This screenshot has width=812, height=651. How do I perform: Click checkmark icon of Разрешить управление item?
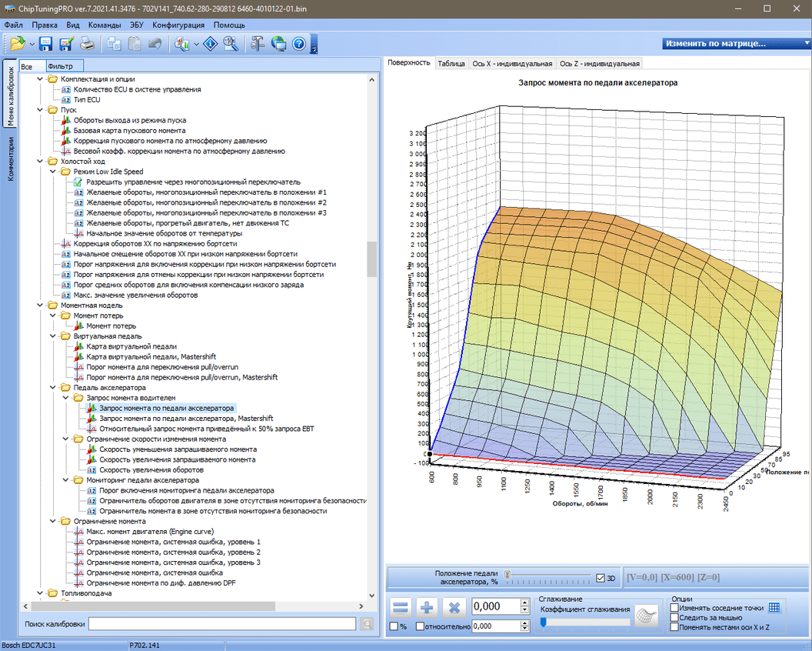(x=78, y=182)
